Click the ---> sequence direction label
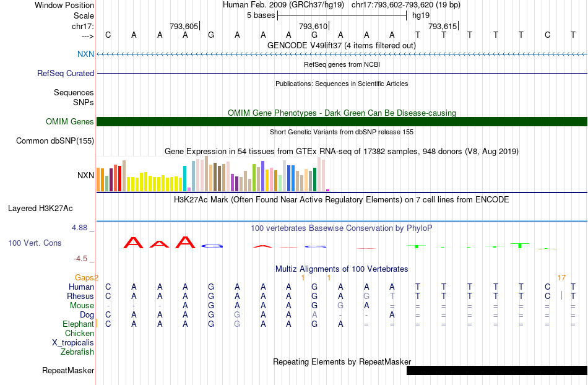This screenshot has height=385, width=588. (x=87, y=36)
